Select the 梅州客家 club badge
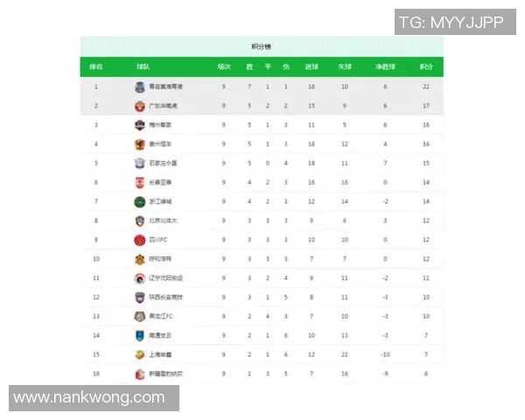This screenshot has width=525, height=420. 139,125
